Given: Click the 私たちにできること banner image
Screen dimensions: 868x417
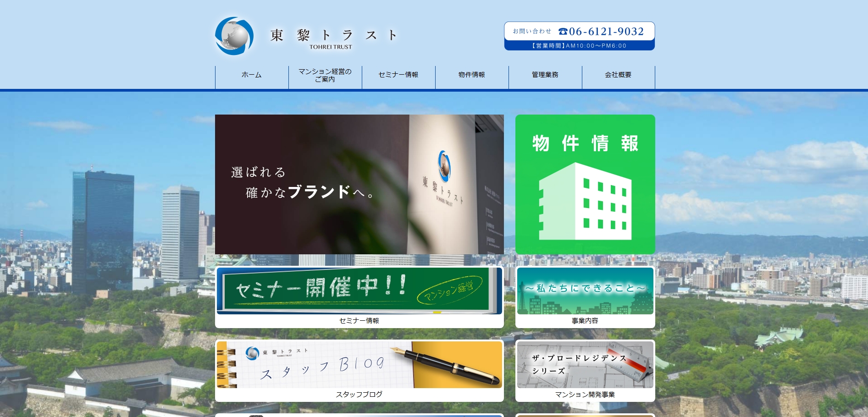Looking at the screenshot, I should 585,290.
